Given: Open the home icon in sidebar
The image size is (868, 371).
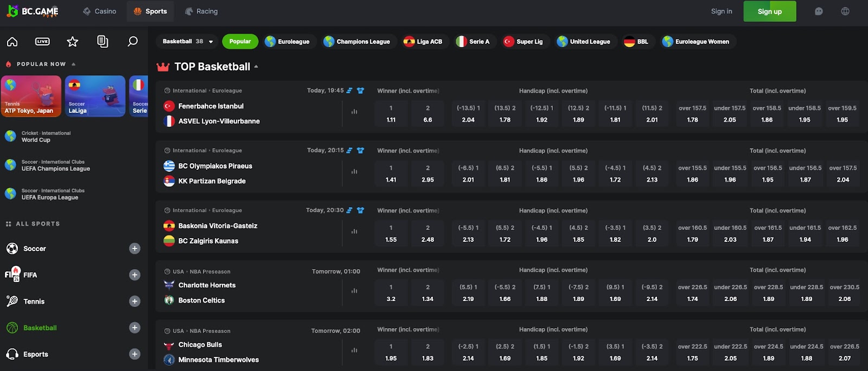Looking at the screenshot, I should (12, 42).
